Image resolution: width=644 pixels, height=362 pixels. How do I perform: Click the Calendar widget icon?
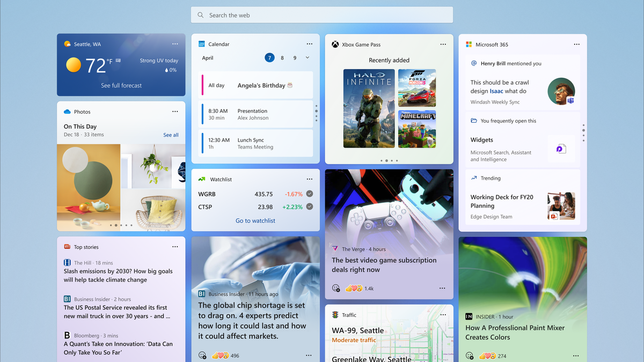pos(202,44)
